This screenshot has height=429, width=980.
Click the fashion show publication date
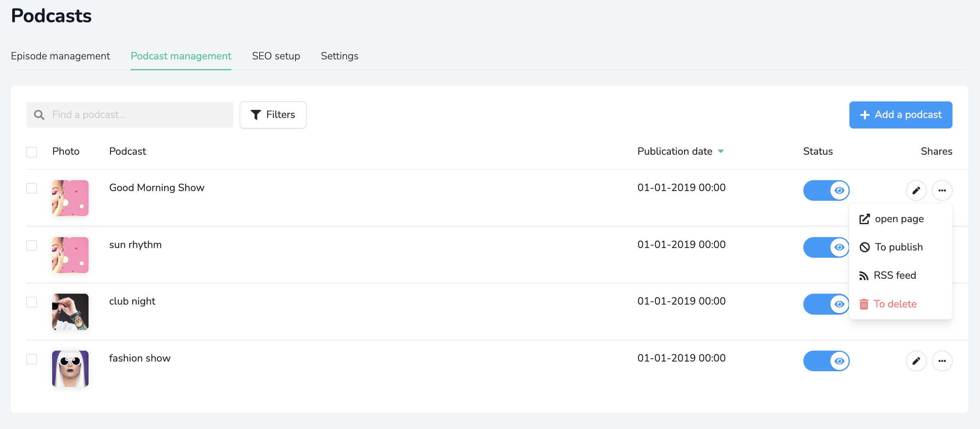tap(682, 358)
